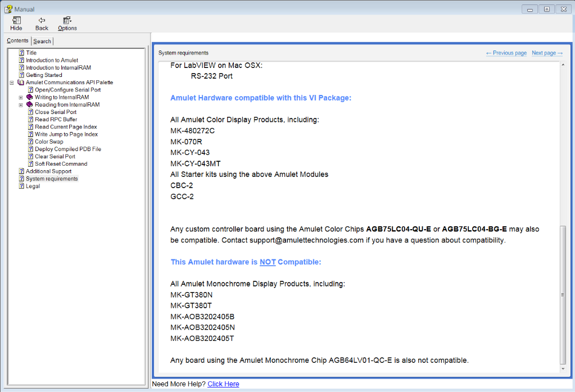Viewport: 575px width, 392px height.
Task: Go Back using the toolbar arrow
Action: click(x=42, y=24)
